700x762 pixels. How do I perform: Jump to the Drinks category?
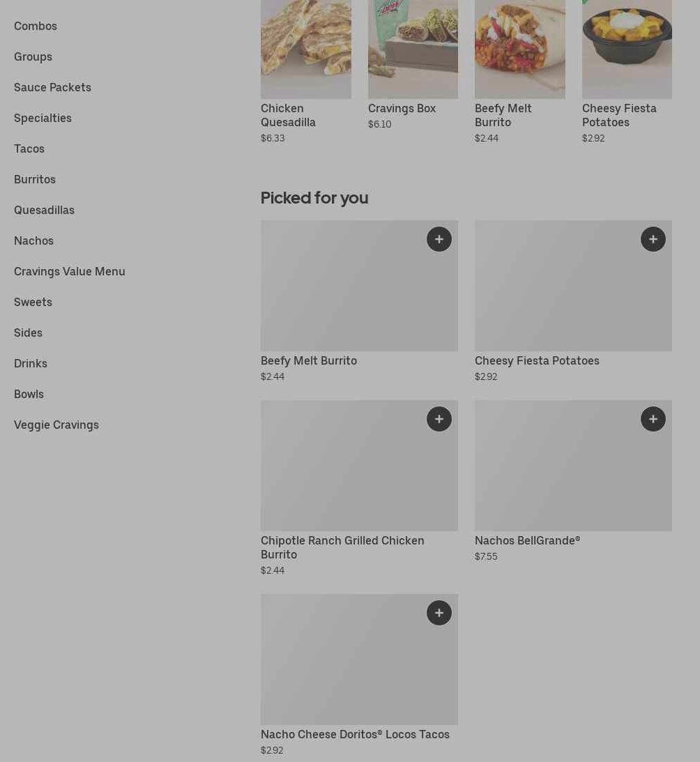[31, 363]
